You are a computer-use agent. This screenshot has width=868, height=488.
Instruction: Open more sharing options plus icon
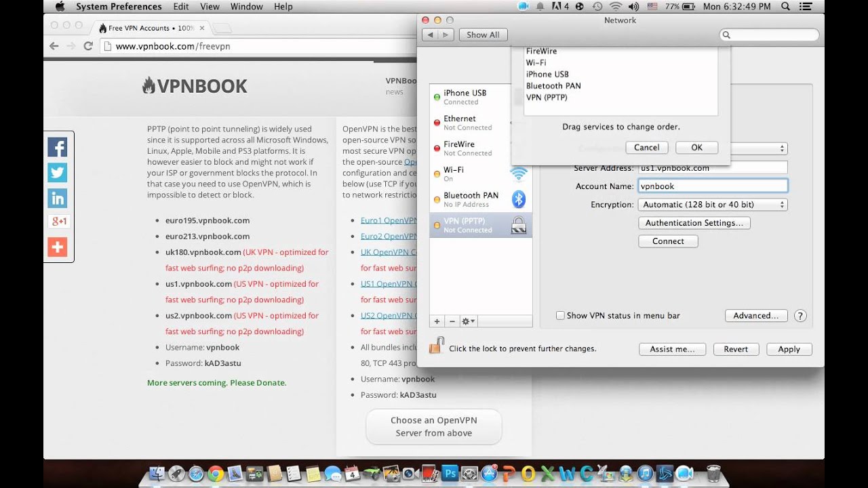click(58, 247)
